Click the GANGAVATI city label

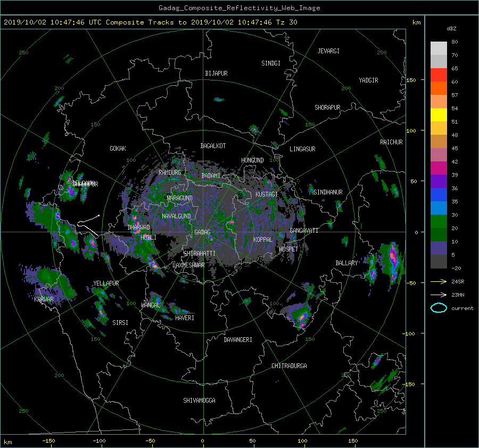tap(304, 231)
